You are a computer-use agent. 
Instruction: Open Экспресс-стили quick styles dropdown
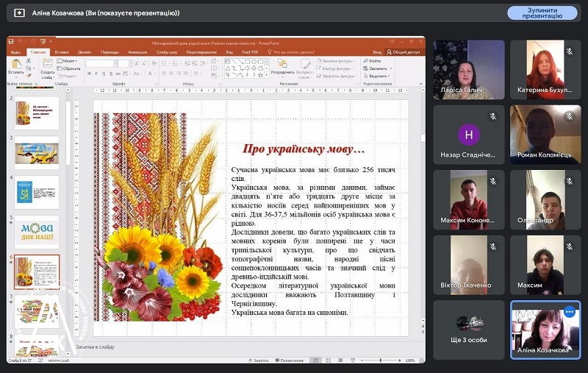click(x=304, y=68)
